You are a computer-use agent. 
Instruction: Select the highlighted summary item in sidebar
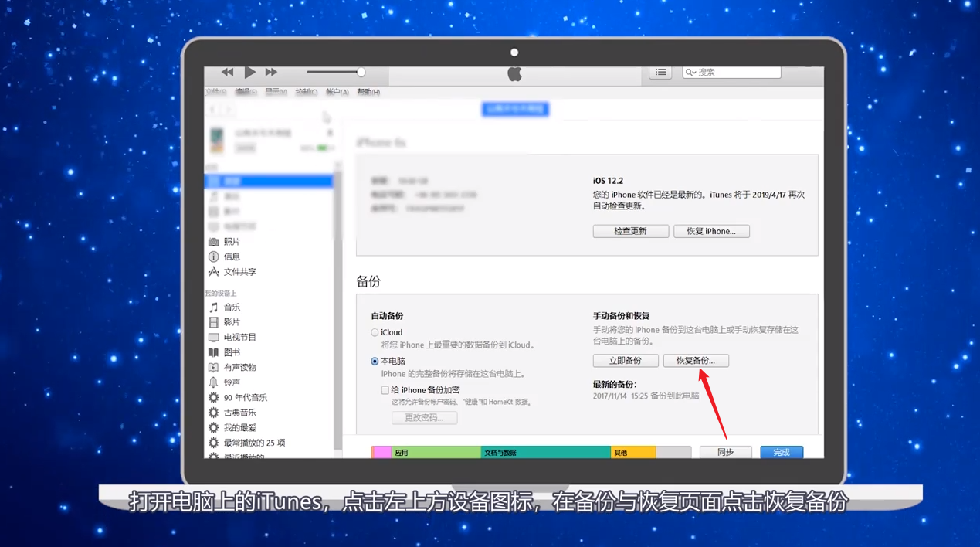click(269, 181)
